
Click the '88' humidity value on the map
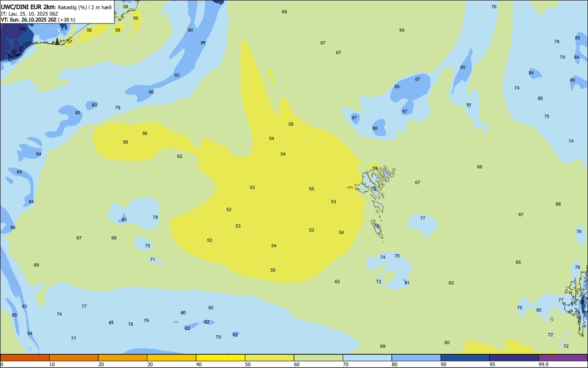click(x=375, y=128)
